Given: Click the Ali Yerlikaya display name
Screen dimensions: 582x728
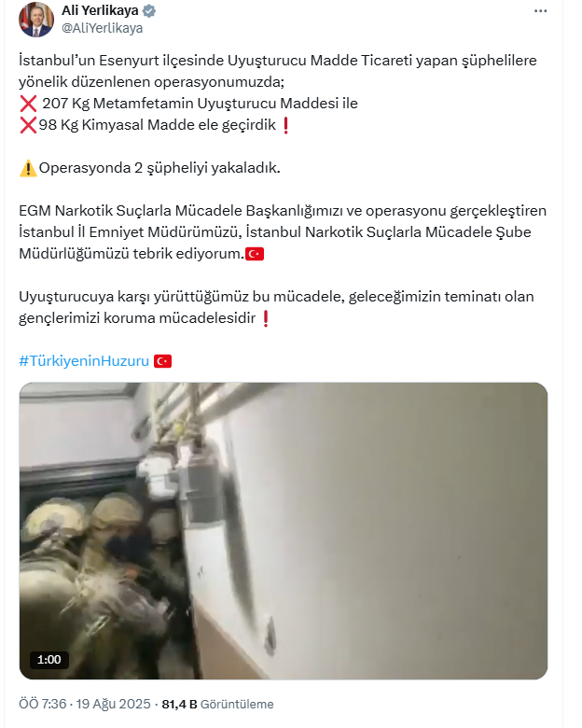Looking at the screenshot, I should click(x=100, y=10).
